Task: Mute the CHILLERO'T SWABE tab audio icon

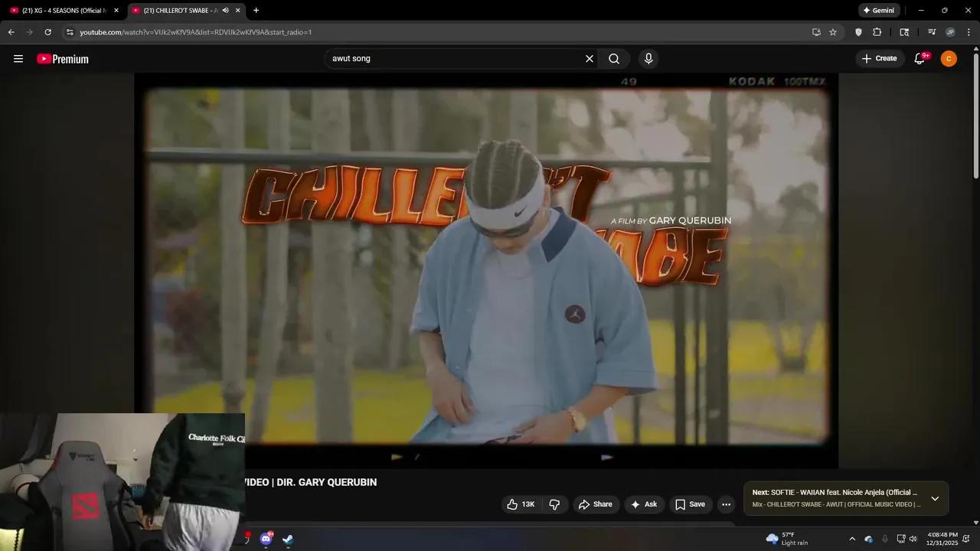Action: [x=225, y=11]
